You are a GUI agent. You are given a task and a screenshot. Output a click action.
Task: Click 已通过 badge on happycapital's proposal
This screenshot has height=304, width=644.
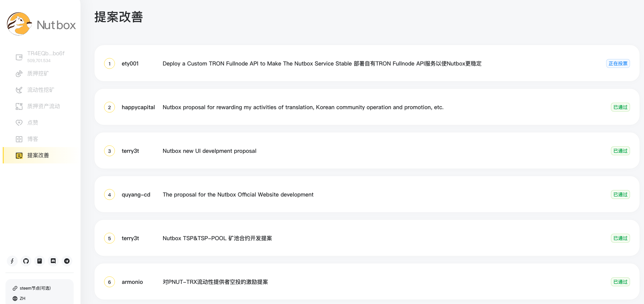[x=620, y=107]
